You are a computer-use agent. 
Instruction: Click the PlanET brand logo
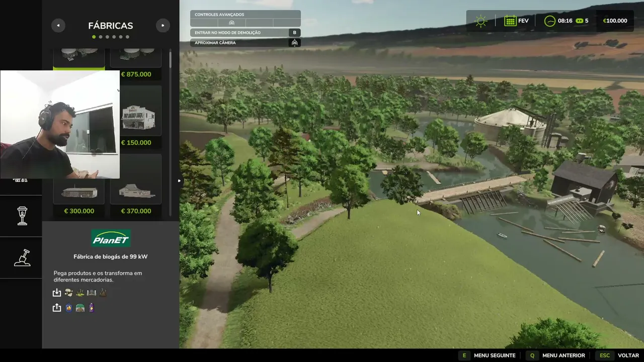(x=111, y=238)
